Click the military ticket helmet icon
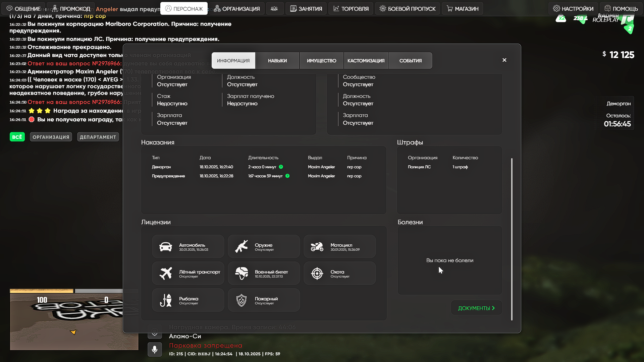 (x=241, y=274)
